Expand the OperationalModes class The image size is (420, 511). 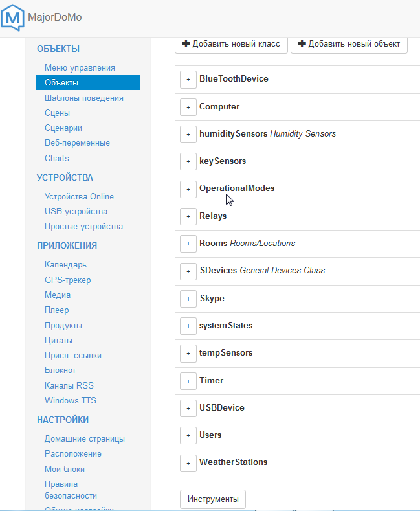coord(188,188)
